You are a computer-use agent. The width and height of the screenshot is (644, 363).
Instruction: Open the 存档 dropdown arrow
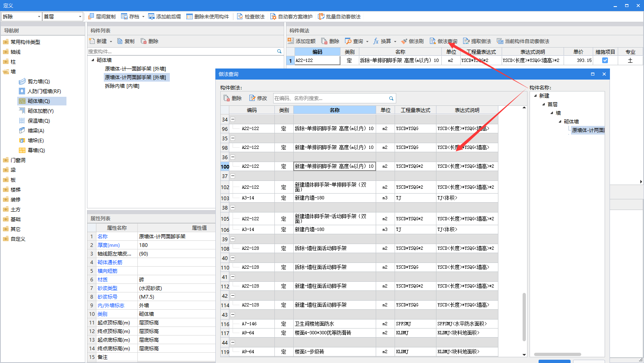(x=143, y=17)
